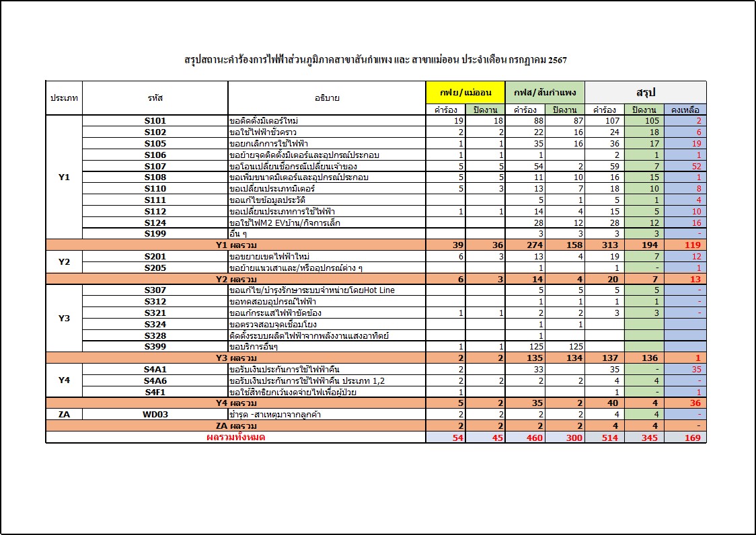Select description ขอขยายเขตไฟฟ้าใหม่
Viewport: 756px width, 535px height.
[270, 257]
